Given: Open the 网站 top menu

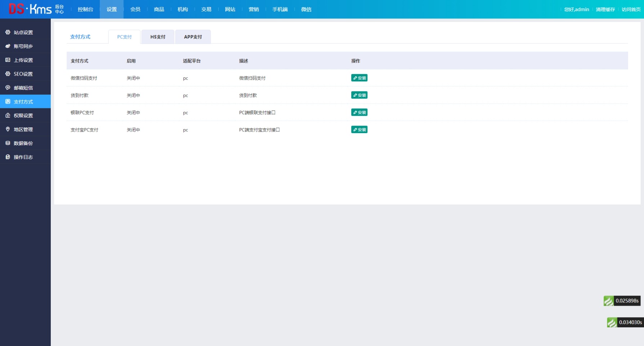Looking at the screenshot, I should click(x=230, y=9).
